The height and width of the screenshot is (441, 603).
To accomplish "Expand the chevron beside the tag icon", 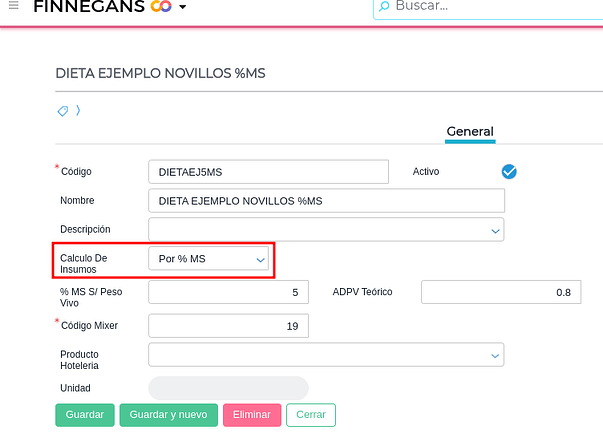I will [x=78, y=110].
